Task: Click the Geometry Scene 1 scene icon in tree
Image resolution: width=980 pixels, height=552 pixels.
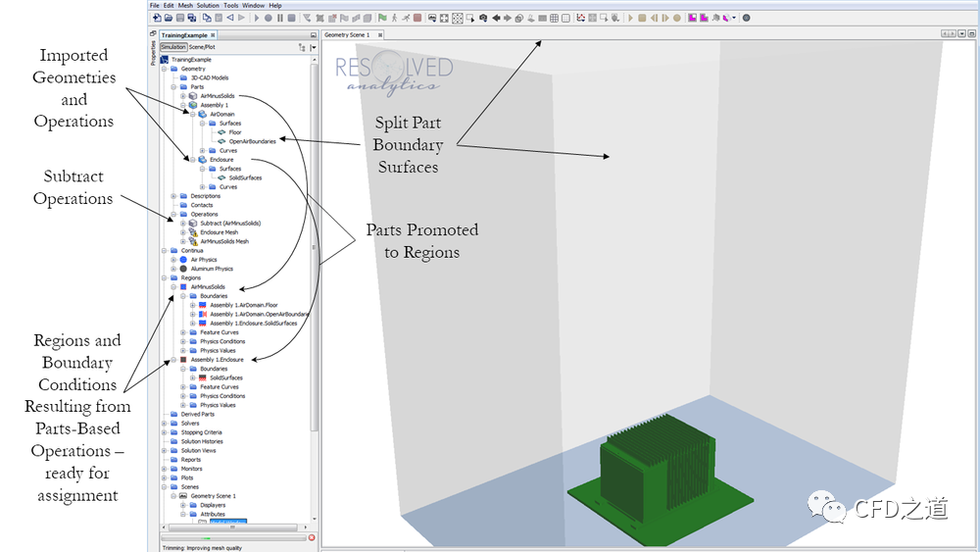Action: click(183, 496)
